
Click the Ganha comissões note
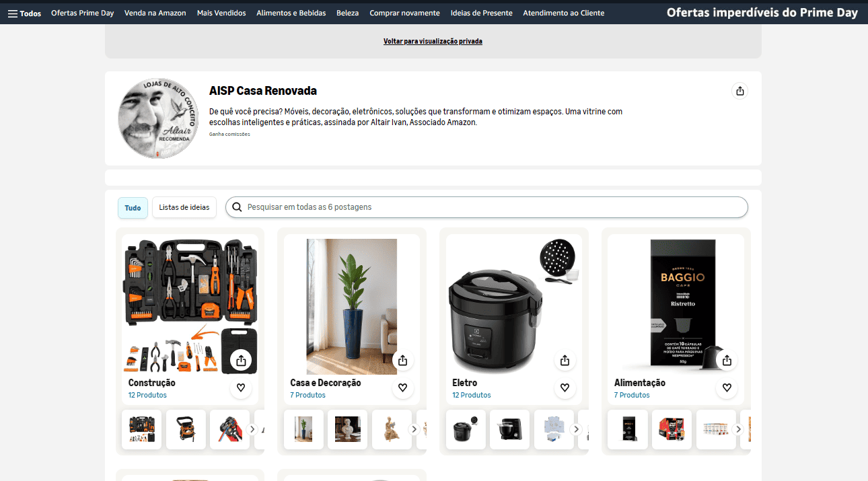coord(229,134)
